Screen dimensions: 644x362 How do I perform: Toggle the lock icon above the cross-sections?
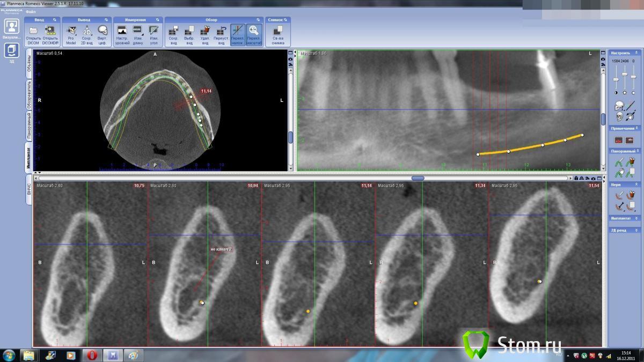(576, 178)
